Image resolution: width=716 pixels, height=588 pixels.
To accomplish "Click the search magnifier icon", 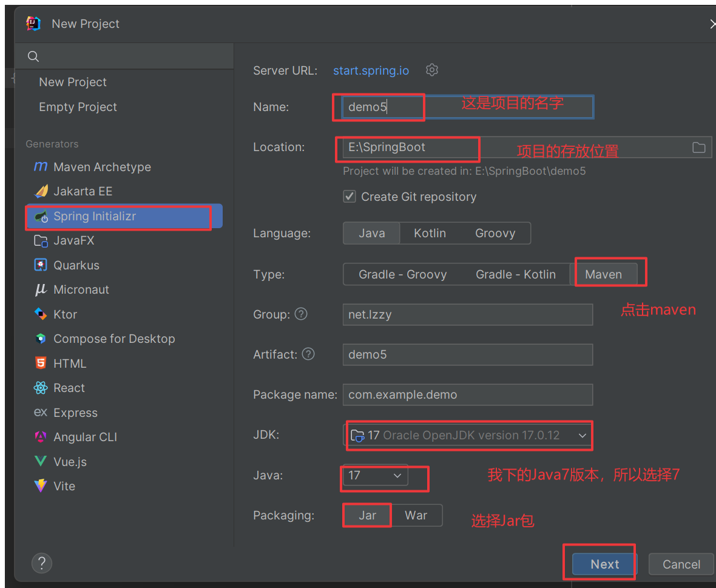I will pyautogui.click(x=33, y=56).
